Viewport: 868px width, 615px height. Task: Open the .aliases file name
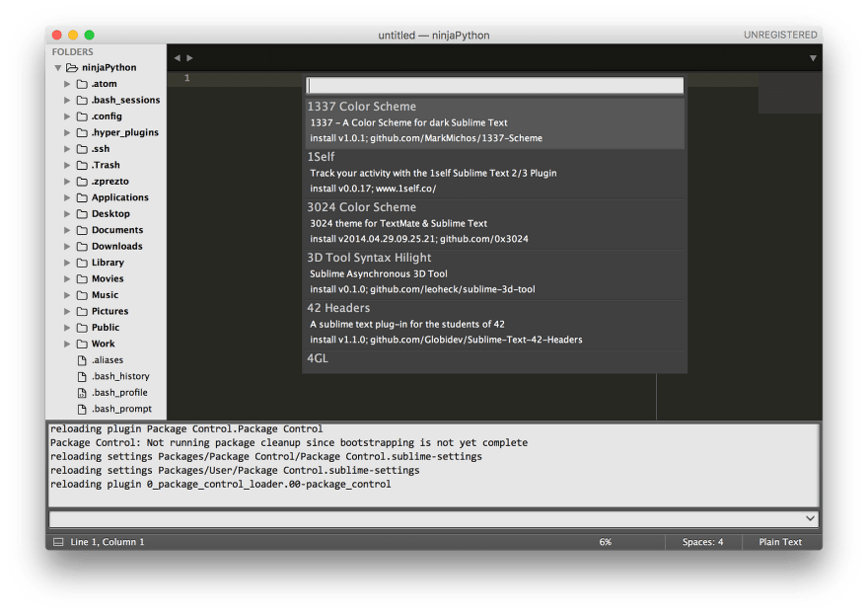108,360
